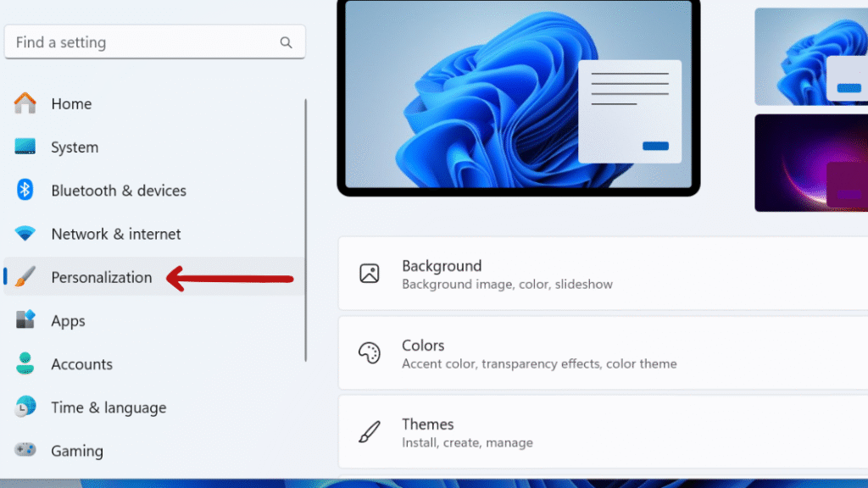The height and width of the screenshot is (488, 868).
Task: Click the Gaming controller icon
Action: [x=25, y=450]
